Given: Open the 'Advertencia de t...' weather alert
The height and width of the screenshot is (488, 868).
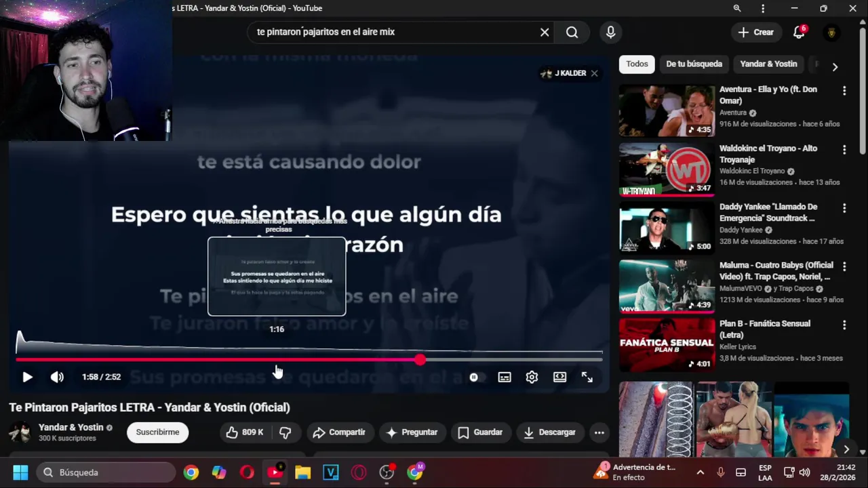Looking at the screenshot, I should tap(635, 472).
